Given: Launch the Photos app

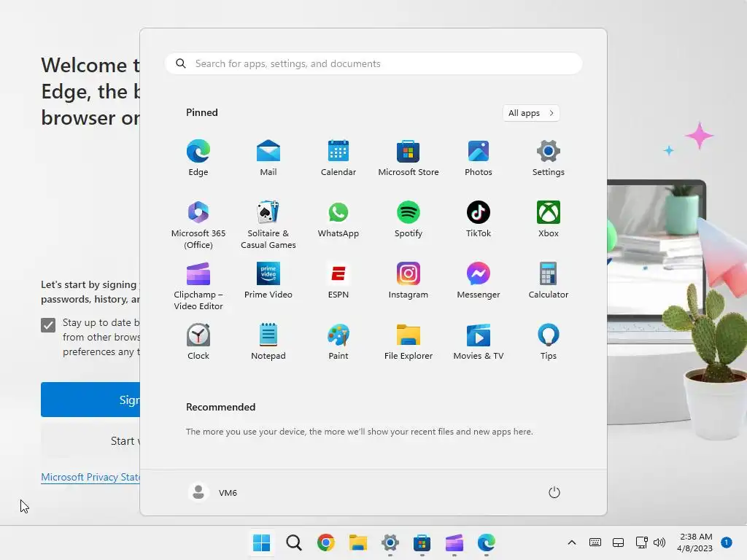Looking at the screenshot, I should (479, 158).
